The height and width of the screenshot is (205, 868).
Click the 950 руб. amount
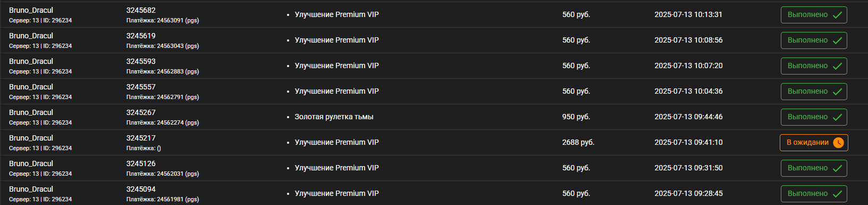tap(576, 117)
